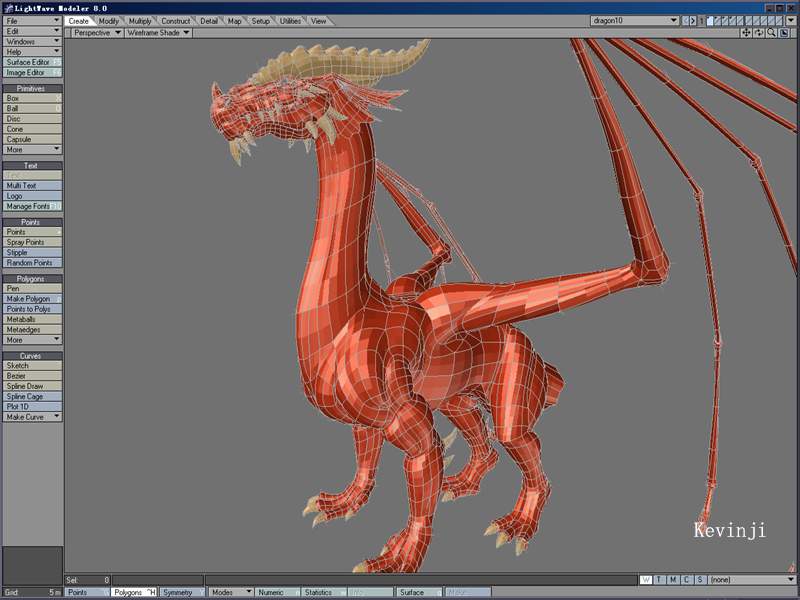Click the Make Polygon button
800x600 pixels.
[33, 298]
